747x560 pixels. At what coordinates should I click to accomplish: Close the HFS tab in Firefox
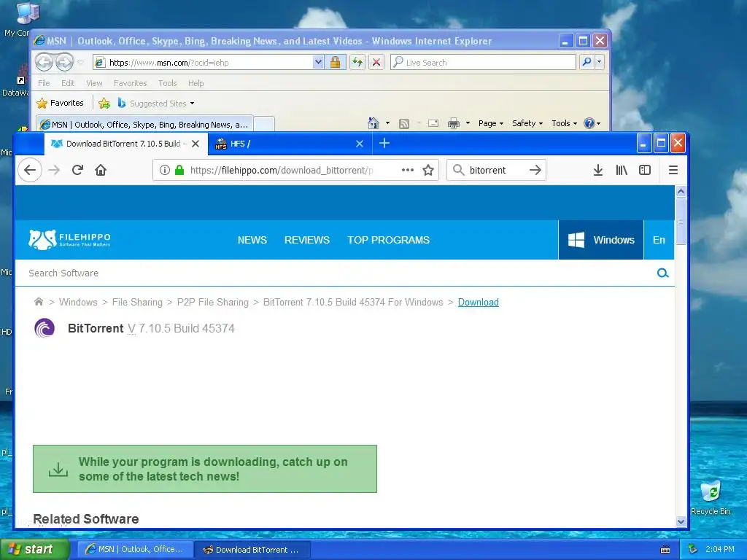pos(360,144)
